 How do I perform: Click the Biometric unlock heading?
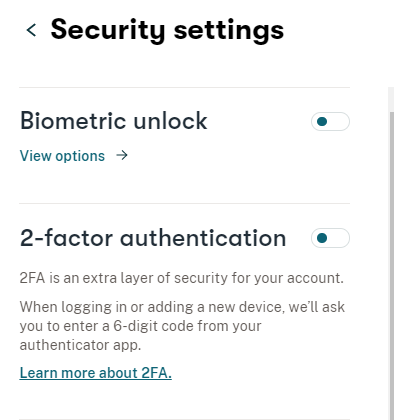tap(114, 121)
